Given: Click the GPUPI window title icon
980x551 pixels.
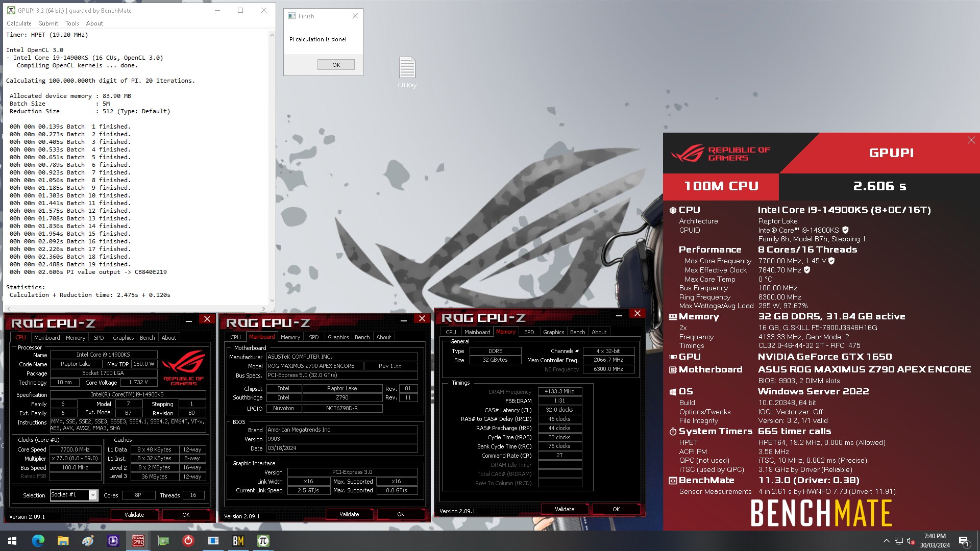Looking at the screenshot, I should tap(11, 10).
